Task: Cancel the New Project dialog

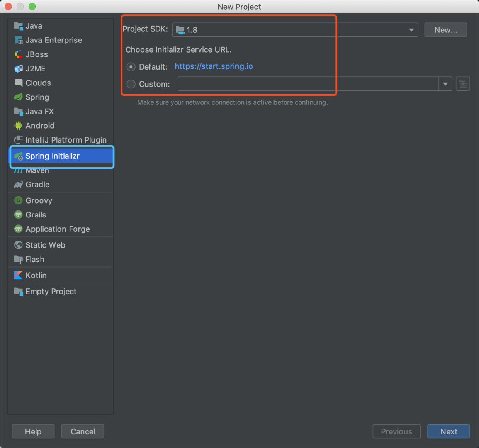Action: (83, 431)
